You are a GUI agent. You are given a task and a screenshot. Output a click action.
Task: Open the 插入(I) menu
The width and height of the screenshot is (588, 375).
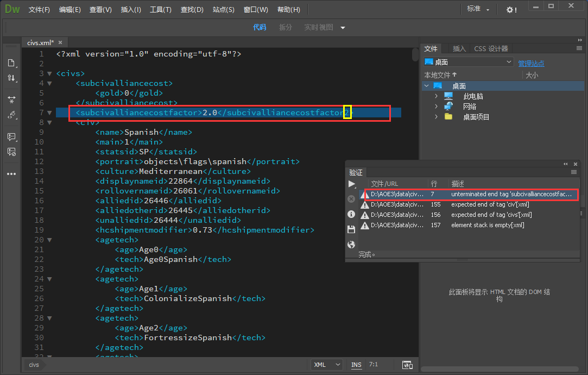(x=131, y=10)
